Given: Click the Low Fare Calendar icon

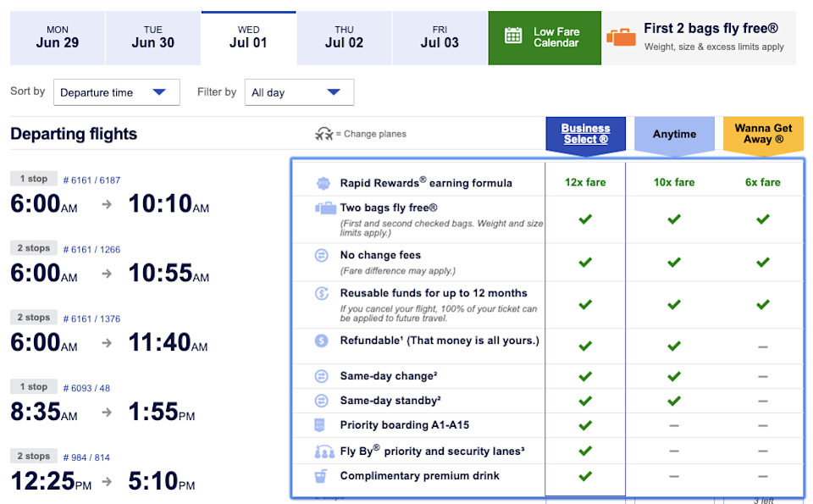Looking at the screenshot, I should coord(513,36).
